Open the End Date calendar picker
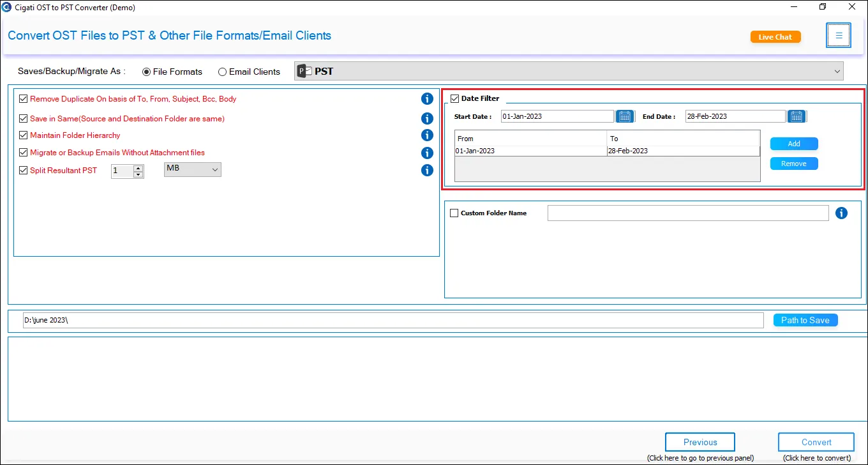Image resolution: width=868 pixels, height=465 pixels. point(796,116)
